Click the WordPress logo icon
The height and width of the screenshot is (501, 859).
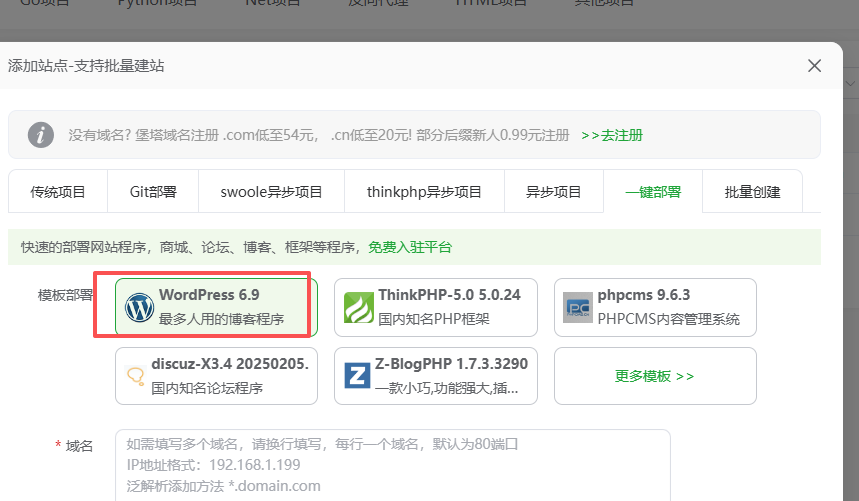(139, 308)
